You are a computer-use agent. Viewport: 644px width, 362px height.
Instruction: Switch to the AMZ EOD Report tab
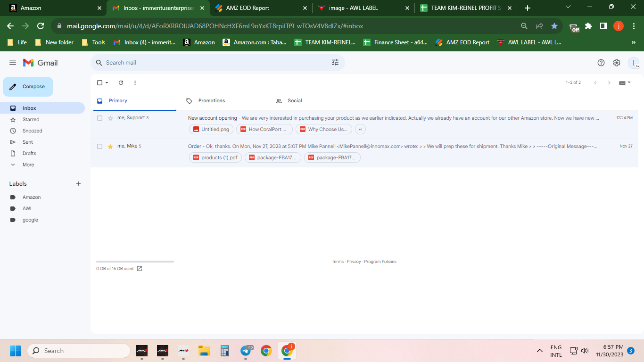tap(261, 8)
